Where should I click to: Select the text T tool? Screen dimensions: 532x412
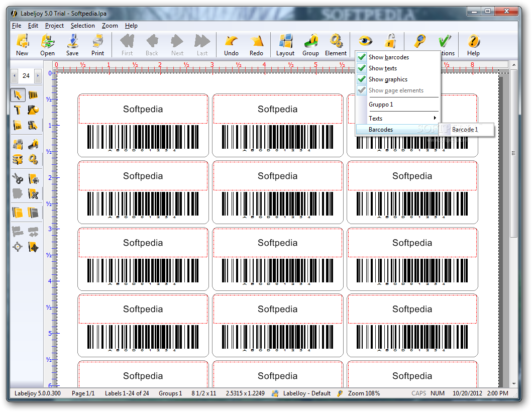tap(18, 110)
